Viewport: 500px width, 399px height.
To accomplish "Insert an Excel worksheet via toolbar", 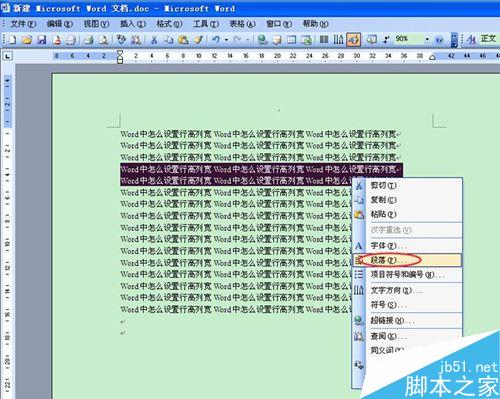I will pos(306,40).
